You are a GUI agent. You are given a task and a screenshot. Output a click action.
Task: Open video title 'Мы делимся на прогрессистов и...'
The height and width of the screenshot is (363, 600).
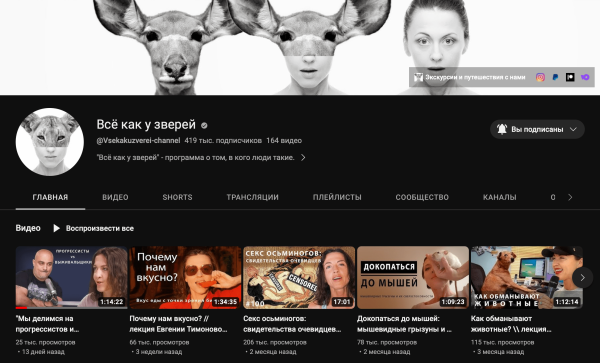pyautogui.click(x=48, y=324)
